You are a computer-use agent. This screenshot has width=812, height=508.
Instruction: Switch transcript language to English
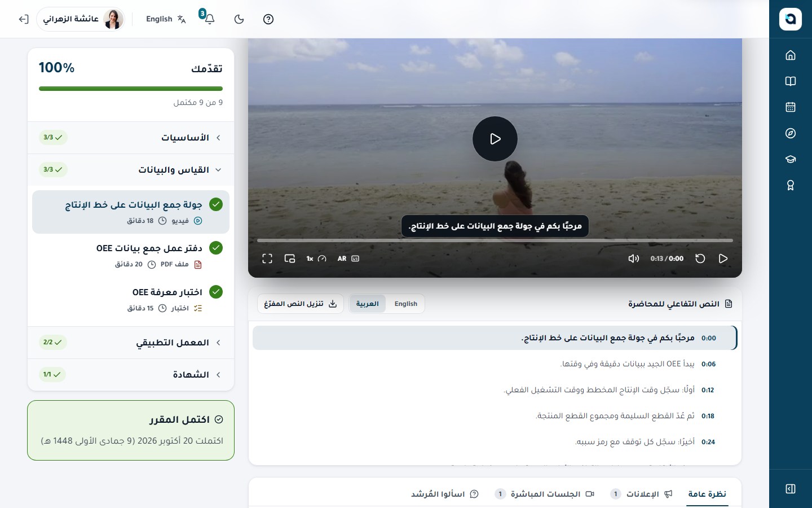(x=406, y=304)
